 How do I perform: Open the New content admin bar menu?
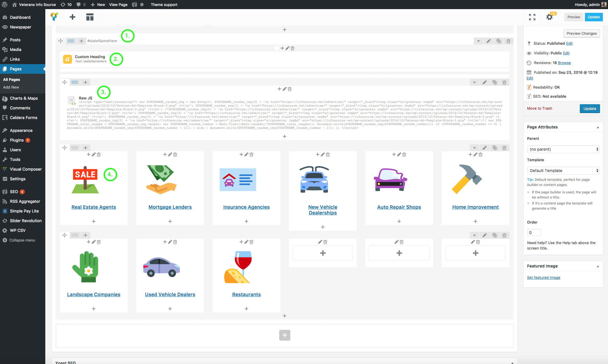[x=98, y=5]
